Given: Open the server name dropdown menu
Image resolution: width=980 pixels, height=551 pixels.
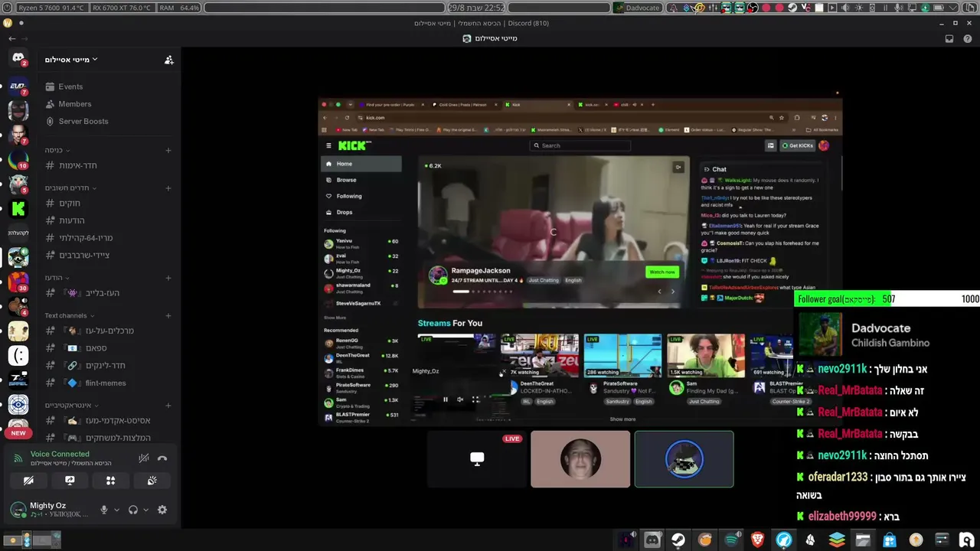Looking at the screenshot, I should (x=71, y=60).
